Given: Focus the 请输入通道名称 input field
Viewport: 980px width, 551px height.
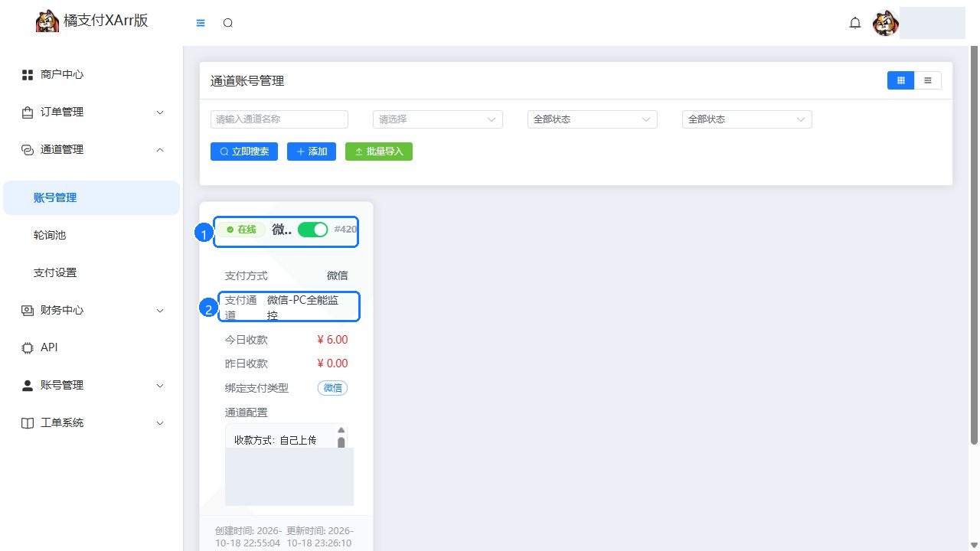Looking at the screenshot, I should (x=279, y=119).
